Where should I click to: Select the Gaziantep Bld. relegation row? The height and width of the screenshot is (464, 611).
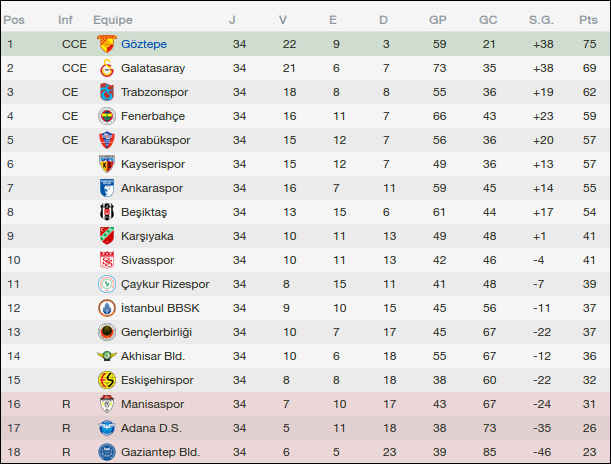[x=300, y=452]
